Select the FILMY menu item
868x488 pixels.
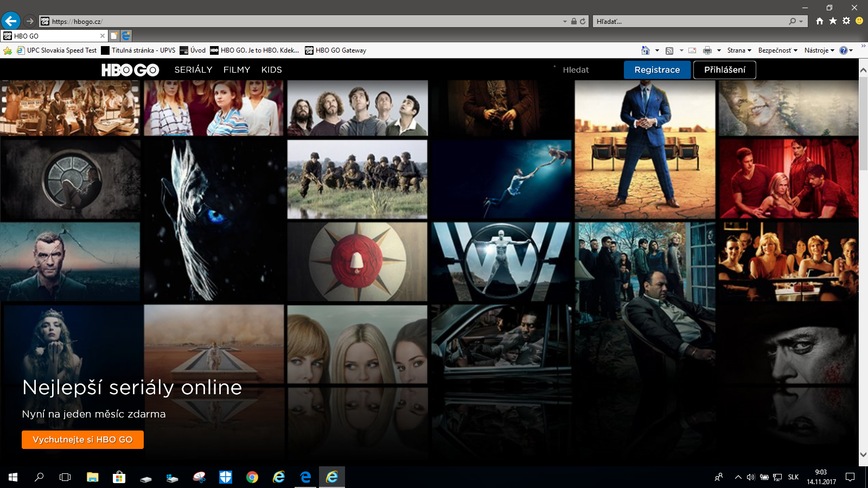pos(237,70)
